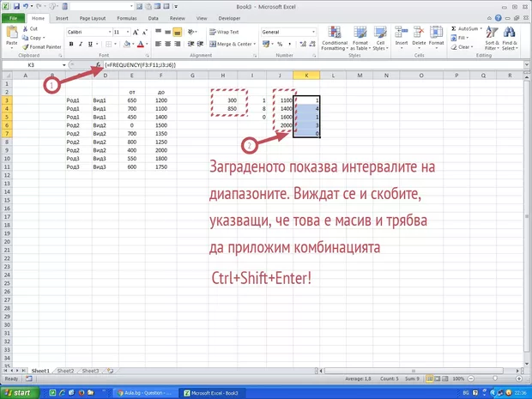The height and width of the screenshot is (399, 532).
Task: Click the Accounting Number Format icon
Action: point(266,44)
